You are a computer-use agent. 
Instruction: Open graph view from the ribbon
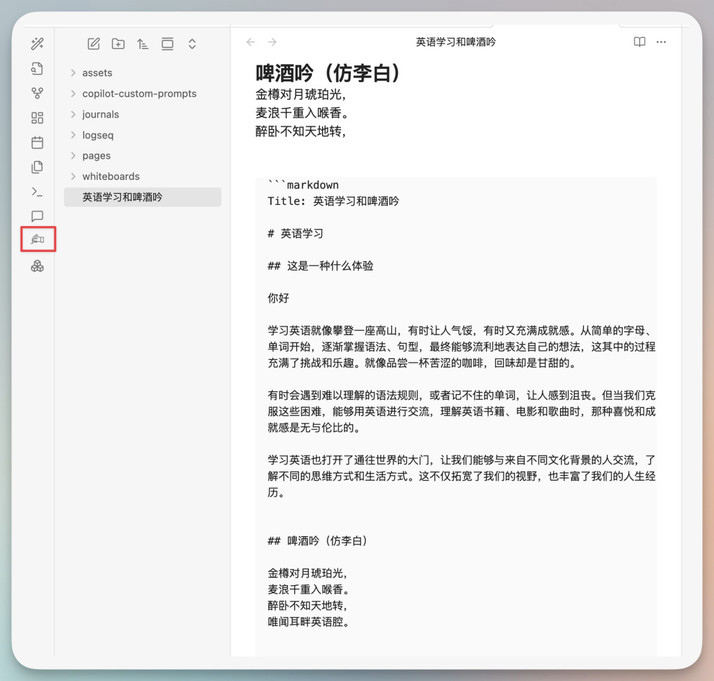pos(37,94)
